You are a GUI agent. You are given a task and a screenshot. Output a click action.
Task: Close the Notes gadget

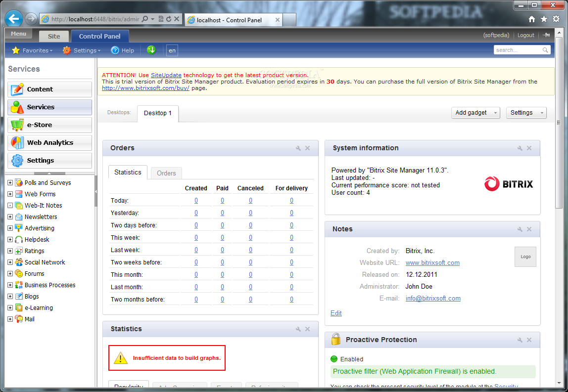[x=529, y=229]
